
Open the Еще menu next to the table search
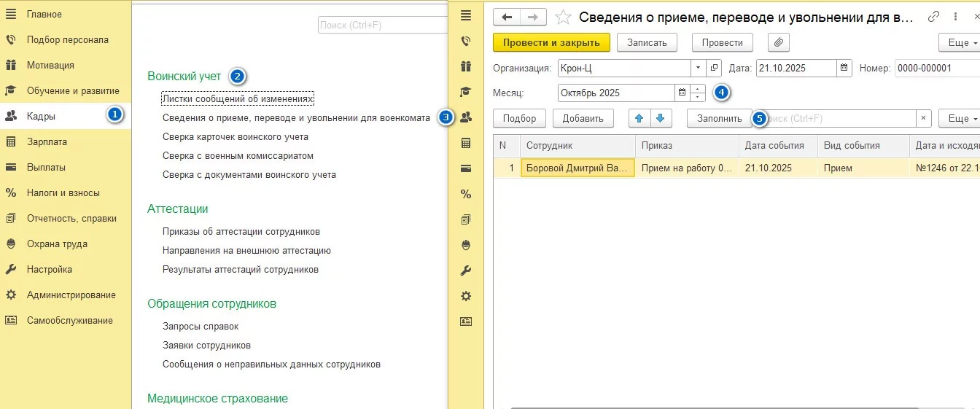coord(959,118)
